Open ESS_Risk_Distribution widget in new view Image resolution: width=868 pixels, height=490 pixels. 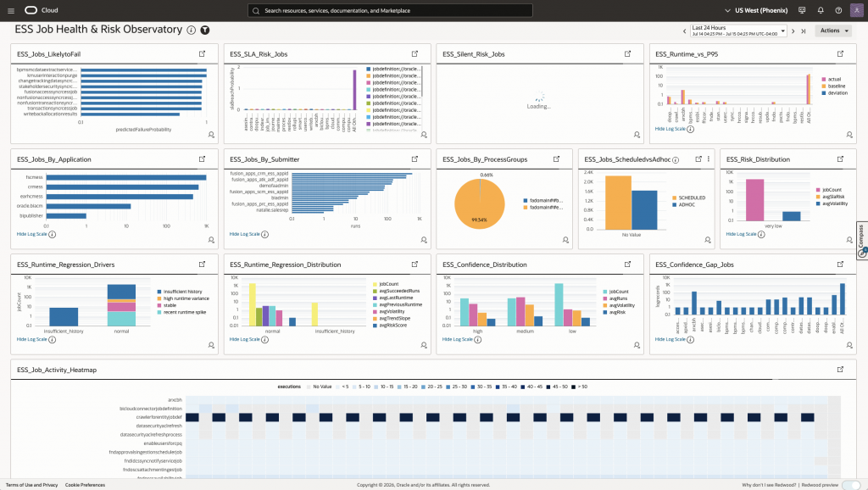(x=840, y=159)
